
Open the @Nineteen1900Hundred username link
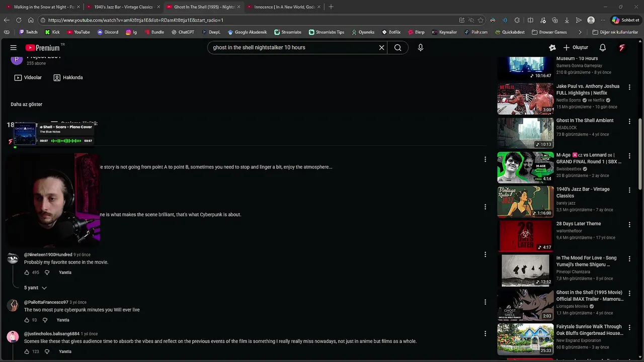pyautogui.click(x=48, y=255)
